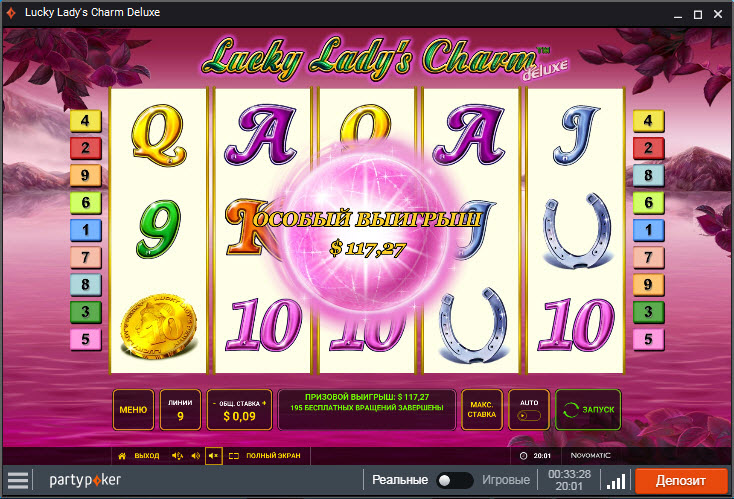The image size is (734, 499).
Task: Click the sound effects only speaker icon
Action: 196,455
